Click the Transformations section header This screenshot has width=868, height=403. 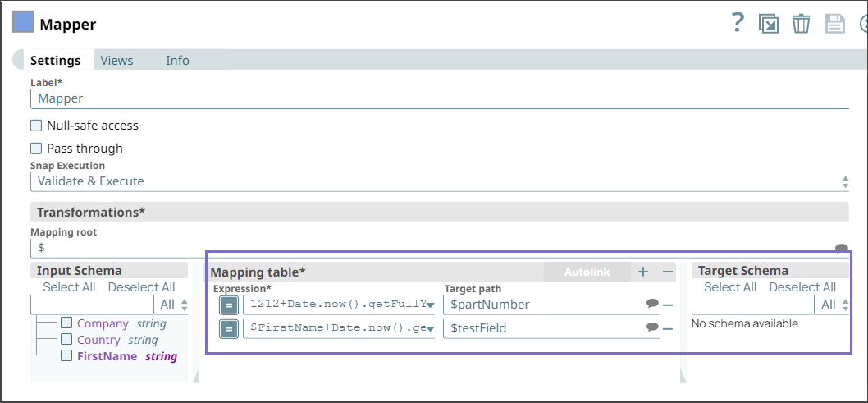coord(440,212)
